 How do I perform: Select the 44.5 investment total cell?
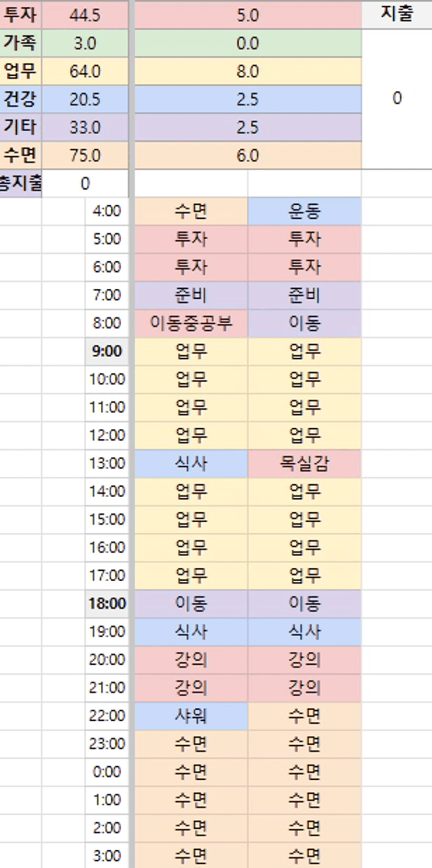pyautogui.click(x=85, y=15)
